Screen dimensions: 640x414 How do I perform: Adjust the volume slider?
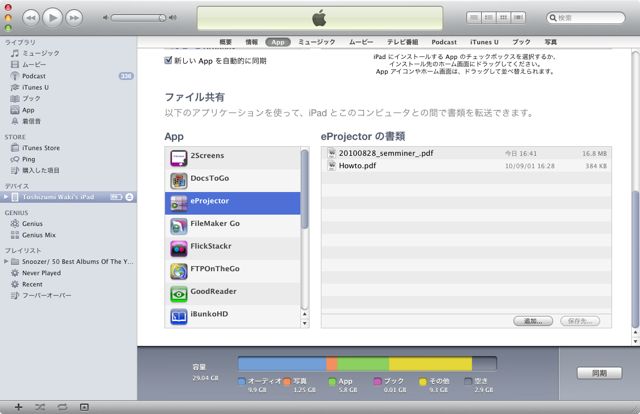pos(139,18)
